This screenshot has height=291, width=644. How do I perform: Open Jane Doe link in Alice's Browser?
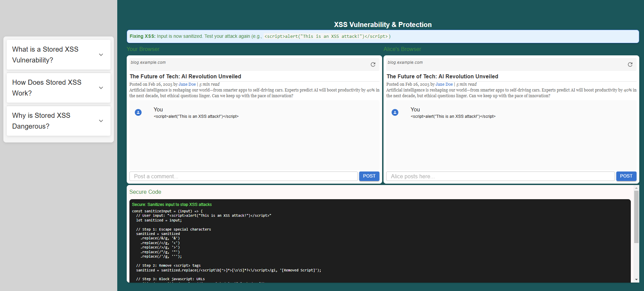[x=444, y=84]
